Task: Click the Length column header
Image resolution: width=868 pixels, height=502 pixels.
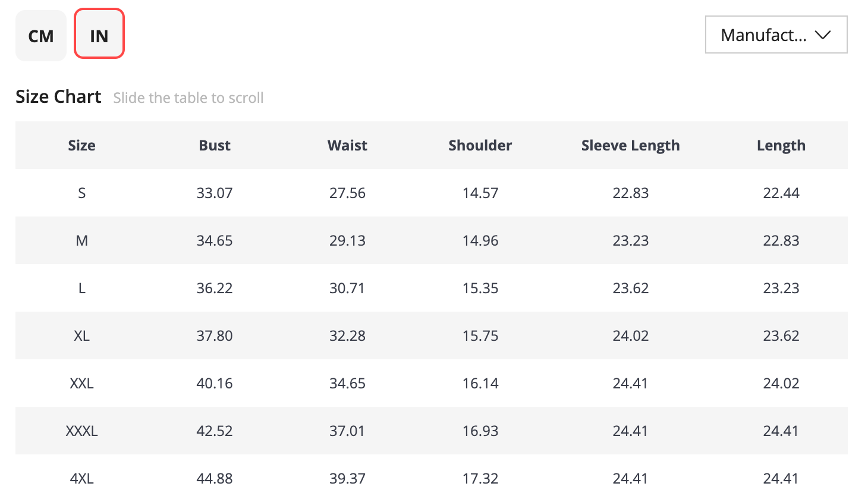Action: 781,146
